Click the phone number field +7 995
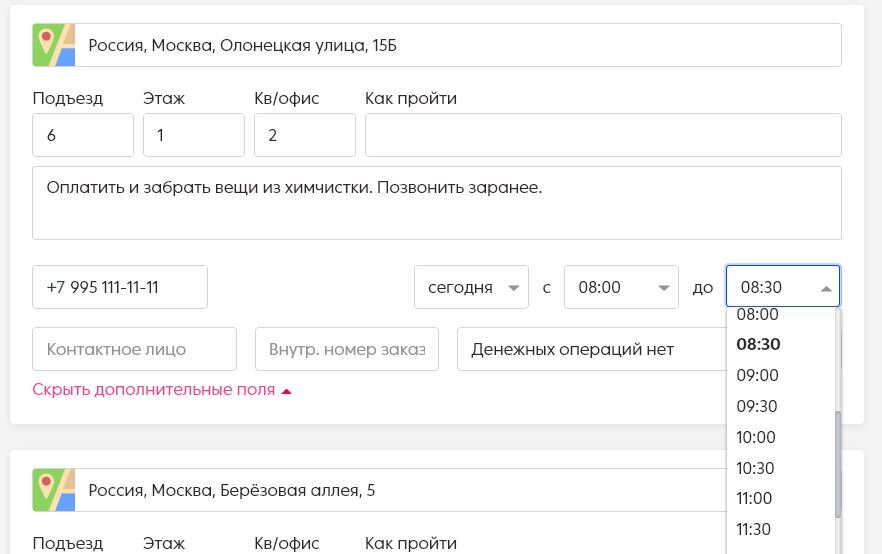Viewport: 882px width, 554px height. pyautogui.click(x=120, y=287)
